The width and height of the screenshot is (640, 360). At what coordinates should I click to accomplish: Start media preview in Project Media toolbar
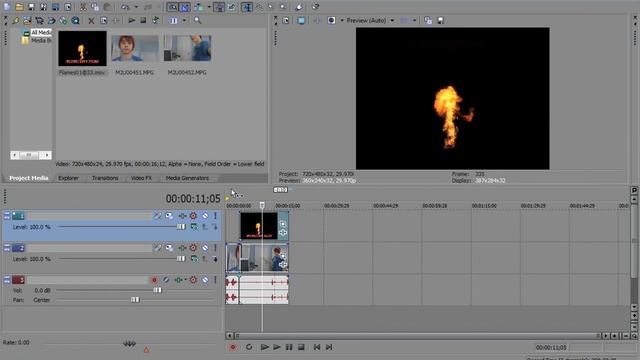pyautogui.click(x=131, y=20)
